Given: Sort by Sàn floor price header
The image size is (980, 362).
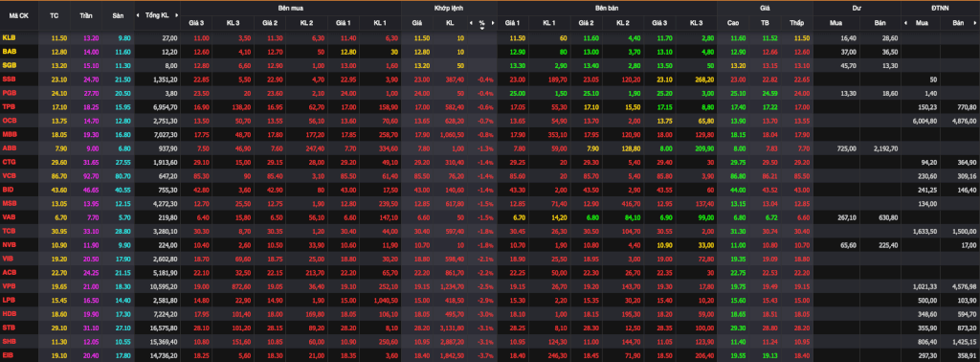Looking at the screenshot, I should tap(118, 15).
